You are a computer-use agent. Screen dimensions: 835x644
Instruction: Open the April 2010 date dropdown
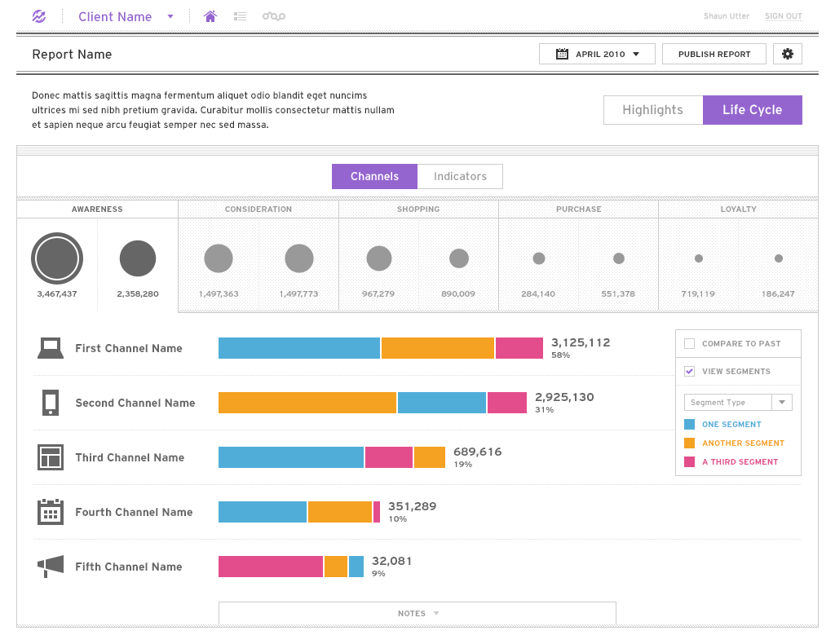(597, 54)
